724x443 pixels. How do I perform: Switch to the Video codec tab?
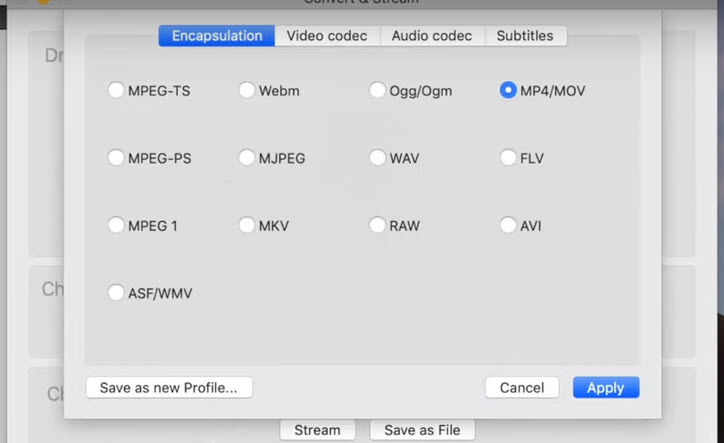pyautogui.click(x=326, y=36)
